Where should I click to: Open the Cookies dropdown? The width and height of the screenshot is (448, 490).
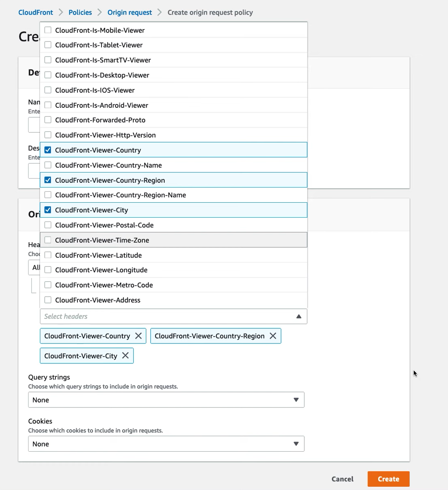296,444
